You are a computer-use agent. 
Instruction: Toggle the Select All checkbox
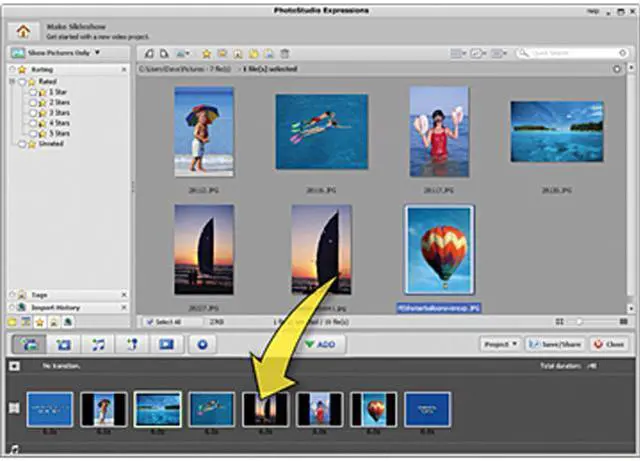click(x=149, y=322)
